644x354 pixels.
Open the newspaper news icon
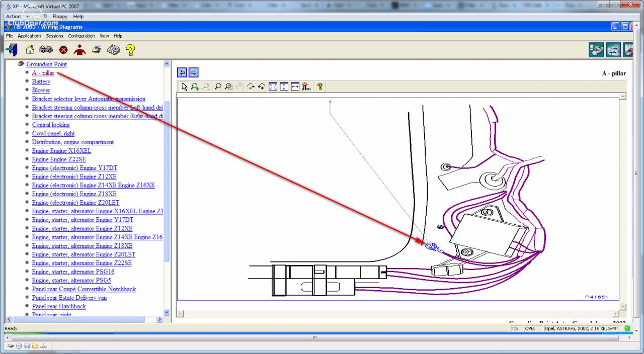click(x=113, y=50)
